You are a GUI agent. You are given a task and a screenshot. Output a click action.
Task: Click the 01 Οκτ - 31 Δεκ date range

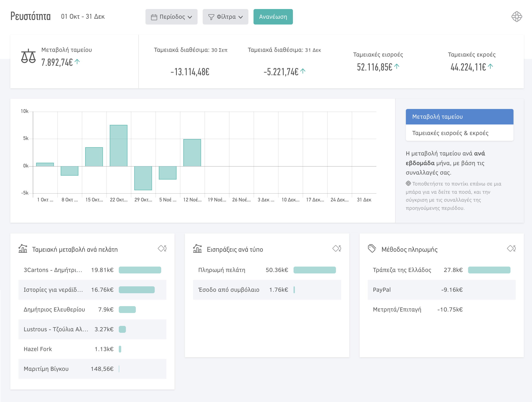coord(83,17)
